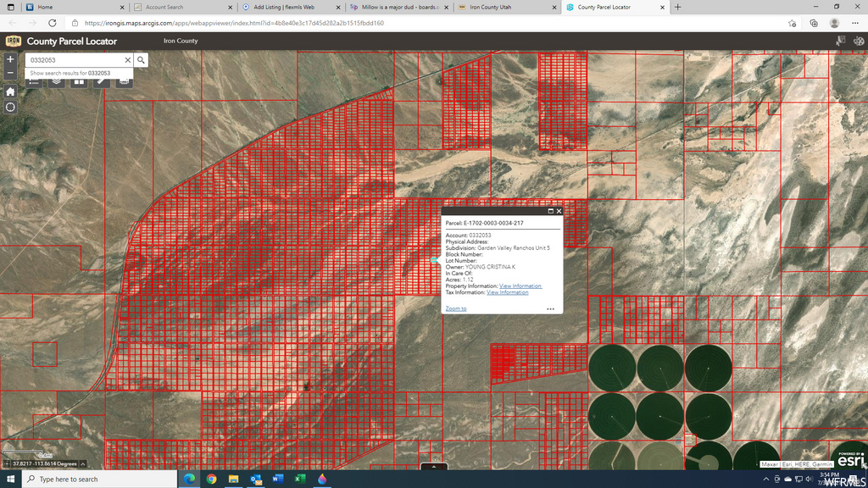
Task: Run the parcel search with magnifier icon
Action: pyautogui.click(x=142, y=60)
